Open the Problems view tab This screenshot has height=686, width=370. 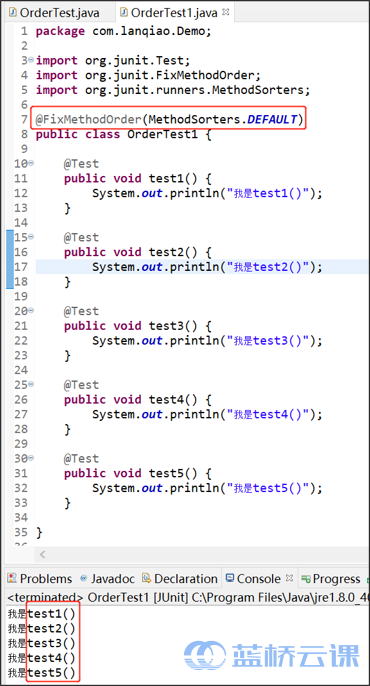pyautogui.click(x=40, y=578)
